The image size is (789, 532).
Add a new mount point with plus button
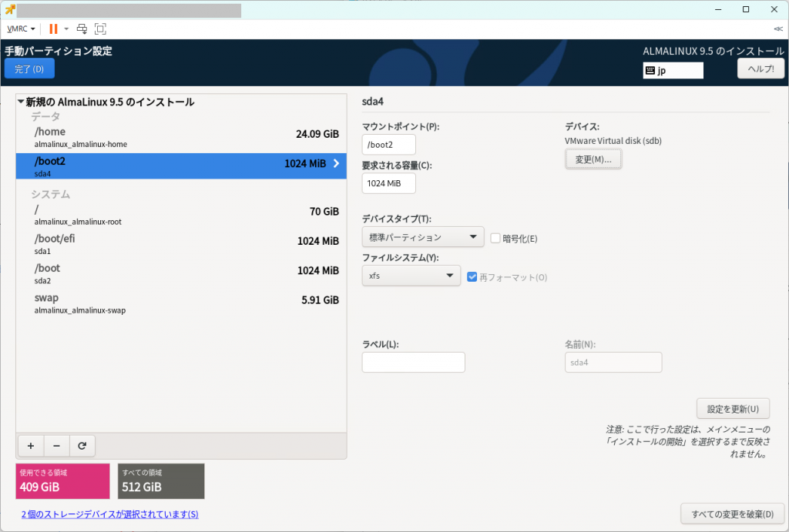coord(31,446)
